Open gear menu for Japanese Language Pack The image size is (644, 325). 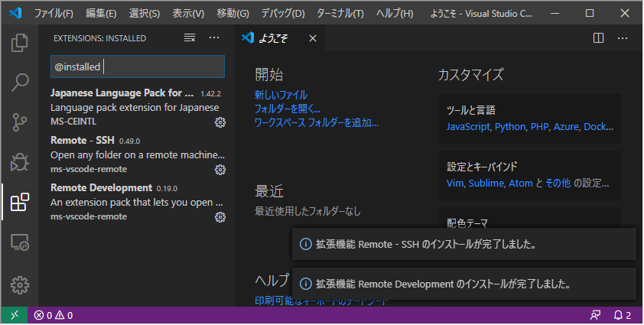click(220, 122)
